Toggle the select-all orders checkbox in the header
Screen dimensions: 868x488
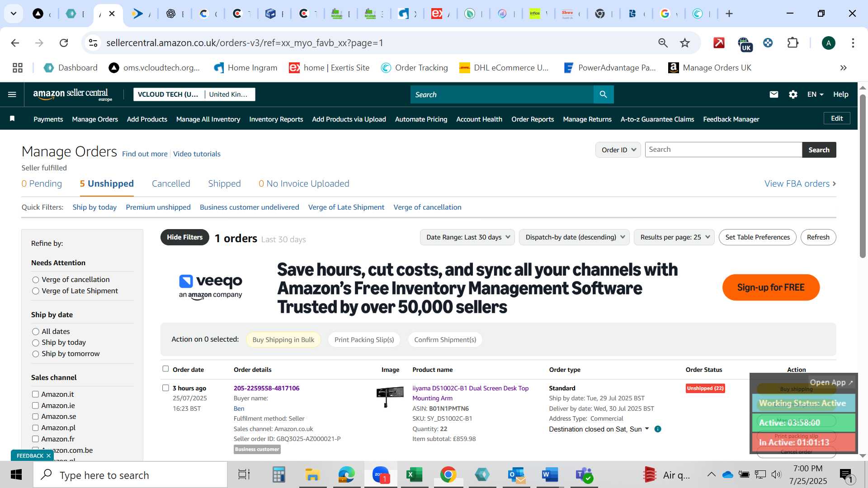pyautogui.click(x=165, y=369)
